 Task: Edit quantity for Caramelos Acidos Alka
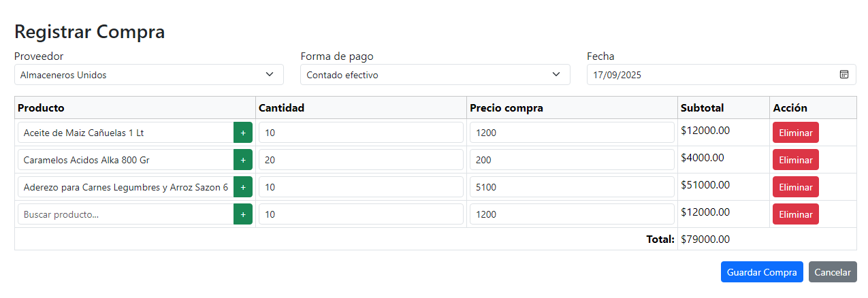pos(361,160)
